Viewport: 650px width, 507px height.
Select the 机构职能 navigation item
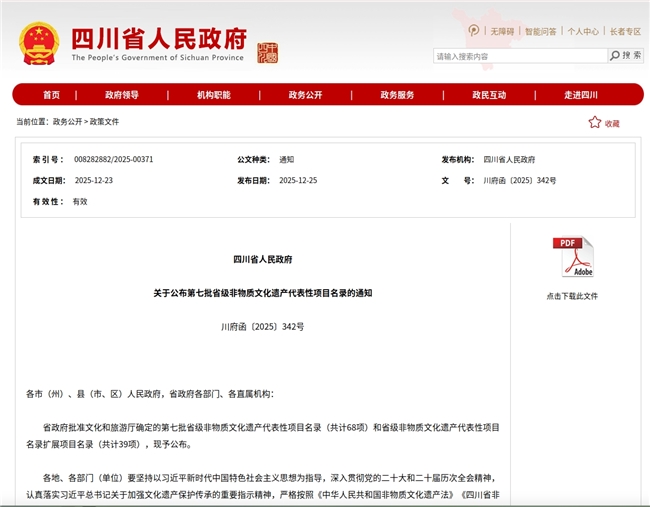[x=213, y=95]
